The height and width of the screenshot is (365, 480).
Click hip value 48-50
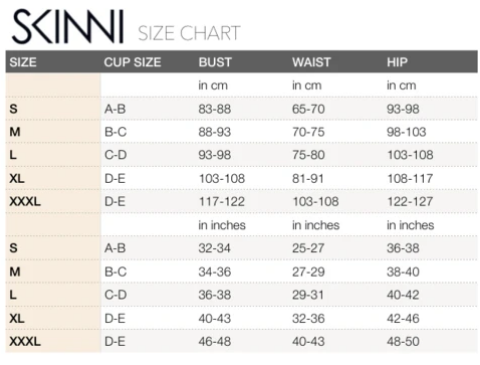click(x=403, y=341)
